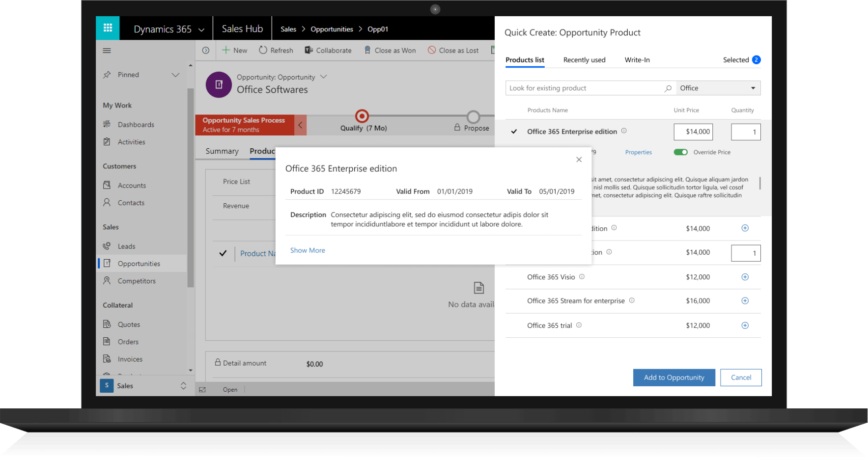
Task: Click the Refresh toolbar icon
Action: point(263,50)
